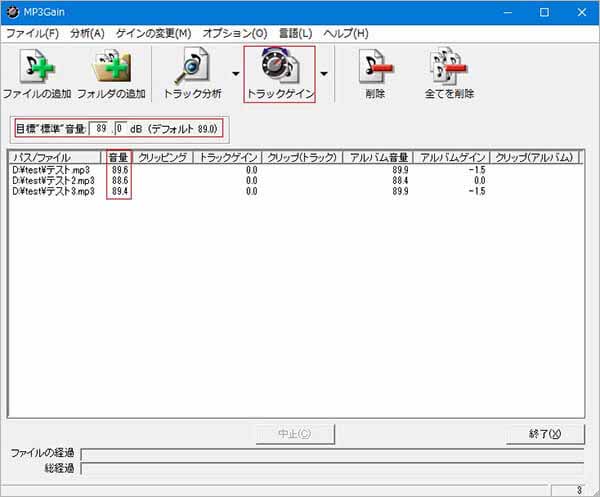
Task: Sort by パス/ファイル column header
Action: coord(55,158)
